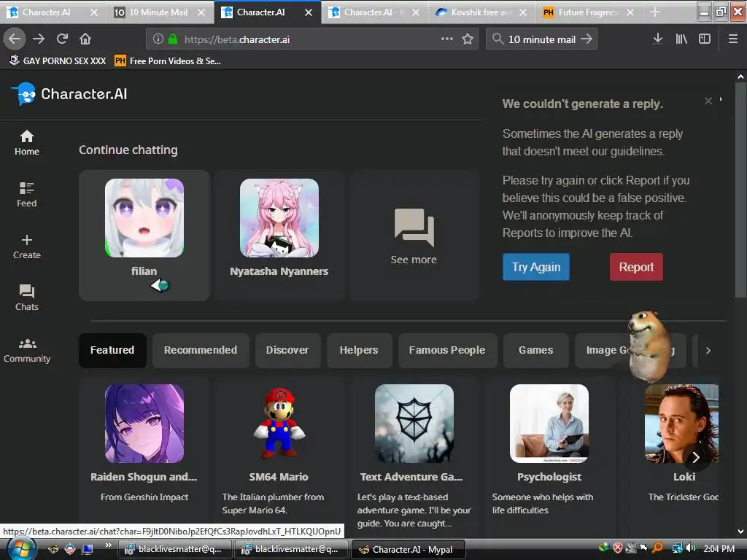Open the Famous People category tab

point(447,351)
